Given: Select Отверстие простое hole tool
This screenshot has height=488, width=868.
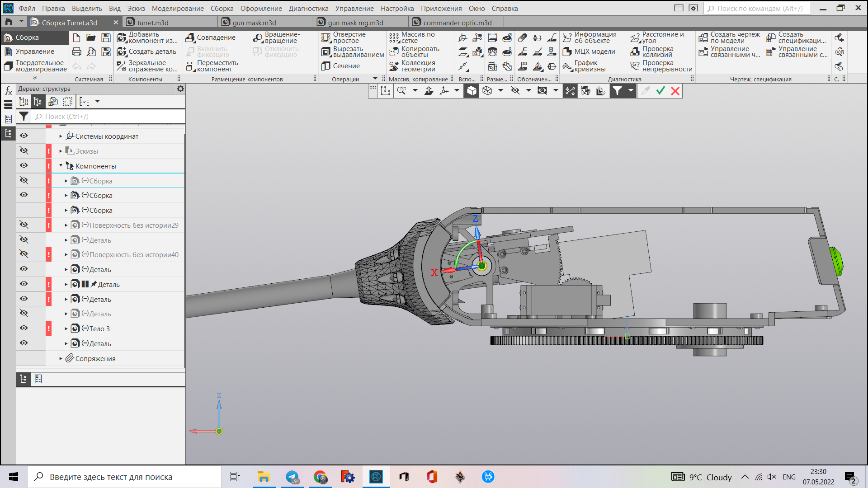Looking at the screenshot, I should tap(344, 38).
